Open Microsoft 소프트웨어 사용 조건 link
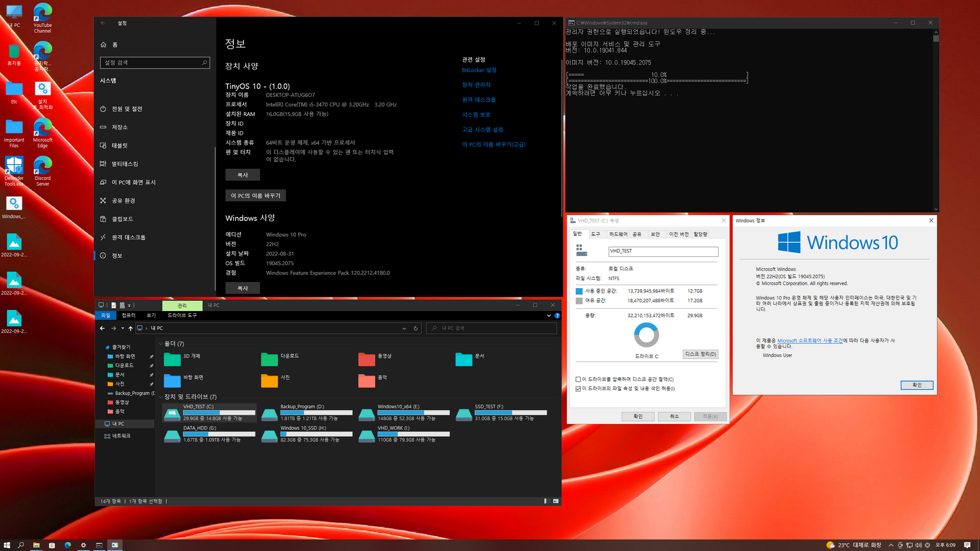The height and width of the screenshot is (551, 980). tap(810, 341)
